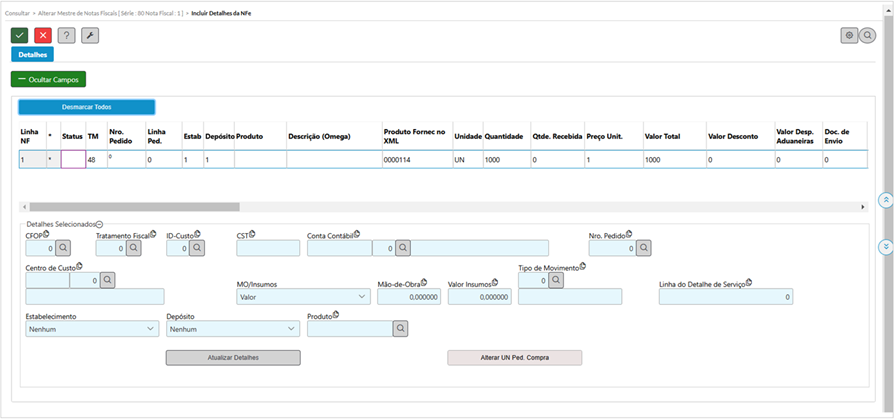The width and height of the screenshot is (895, 419).
Task: Confirm with the green checkmark button
Action: point(19,35)
